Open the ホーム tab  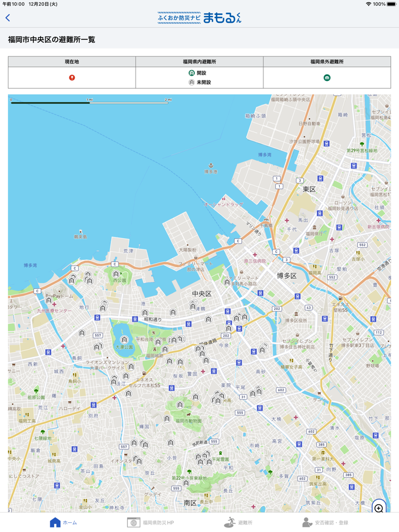[63, 522]
